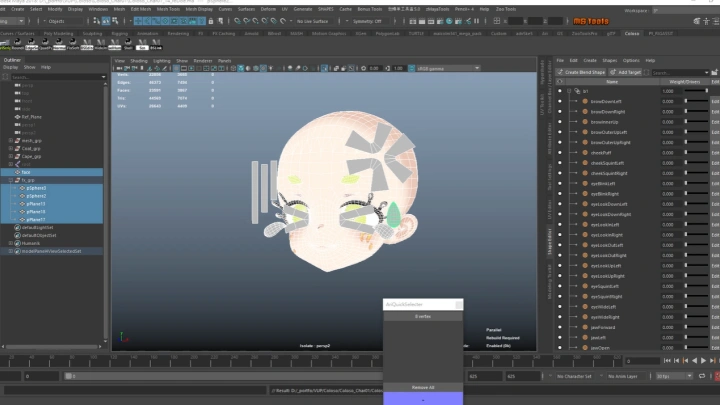Toggle visibility dot for jawForward
This screenshot has height=405, width=720.
tap(560, 327)
